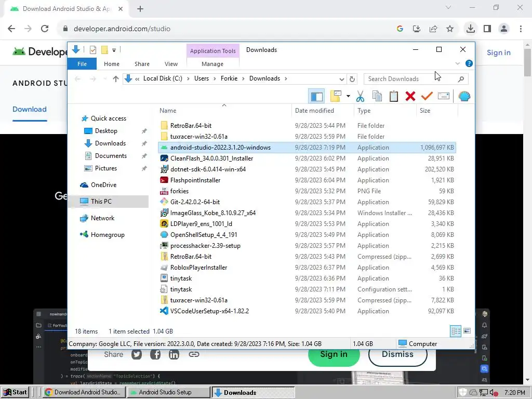This screenshot has width=532, height=399.
Task: Select Documents in the navigation pane
Action: (x=111, y=156)
